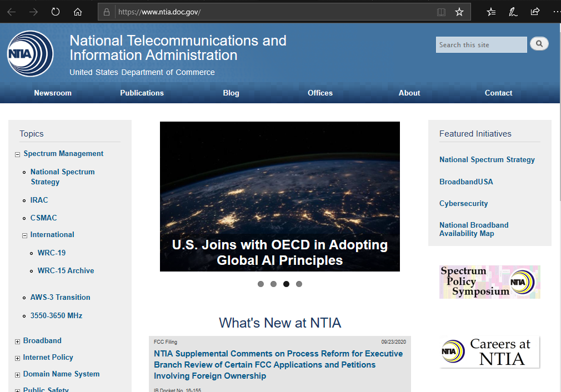Add notes with the pen icon

coord(513,12)
